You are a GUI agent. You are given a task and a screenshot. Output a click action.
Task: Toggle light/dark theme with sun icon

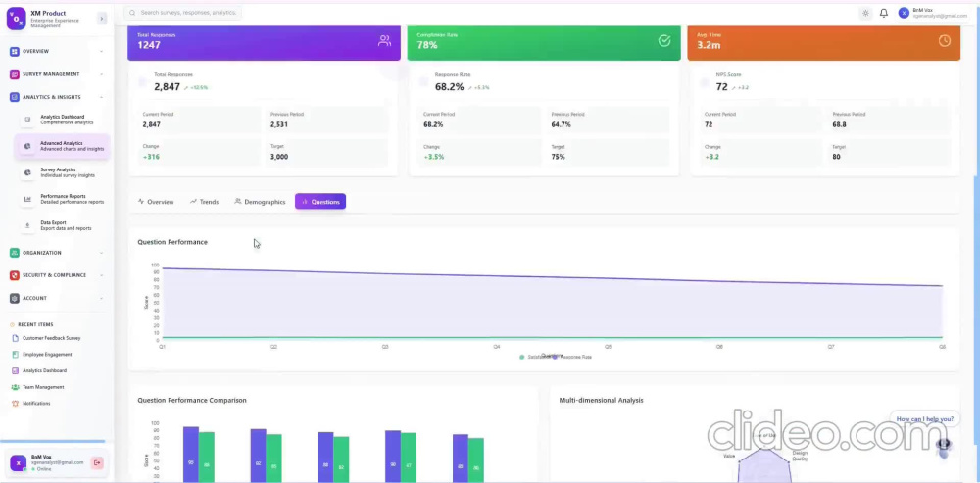point(865,13)
